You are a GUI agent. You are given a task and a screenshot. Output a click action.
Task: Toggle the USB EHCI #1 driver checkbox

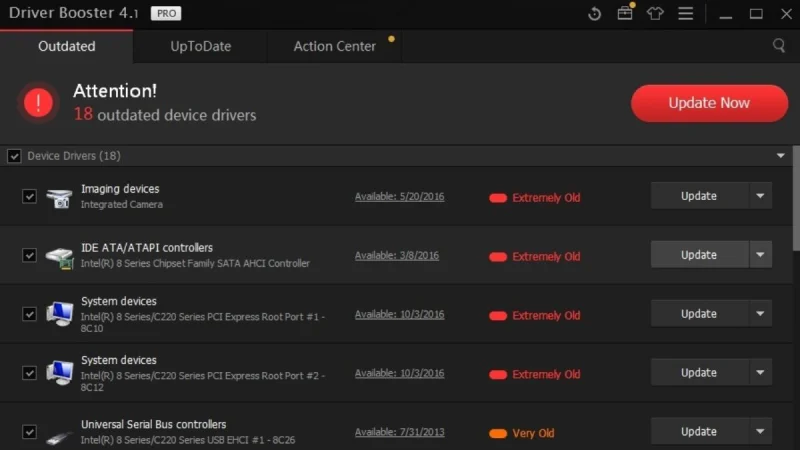[30, 432]
